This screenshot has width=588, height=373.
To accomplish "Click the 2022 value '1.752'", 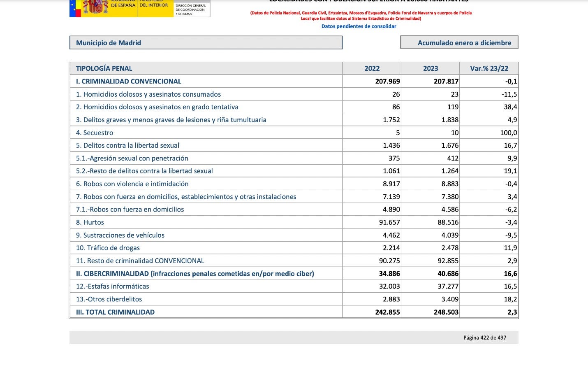I will [391, 120].
